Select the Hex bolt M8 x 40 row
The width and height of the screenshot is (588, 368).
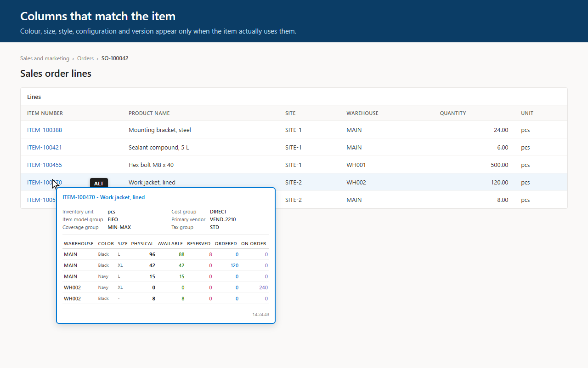(294, 165)
